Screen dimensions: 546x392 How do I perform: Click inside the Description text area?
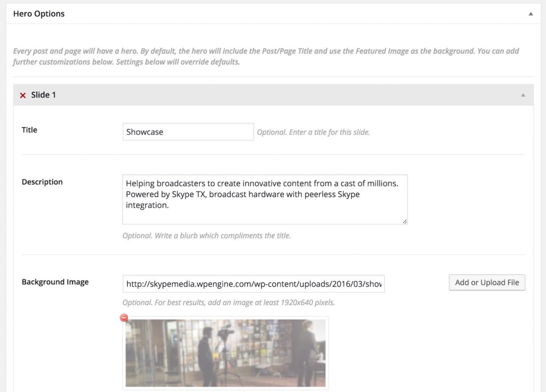click(x=264, y=199)
